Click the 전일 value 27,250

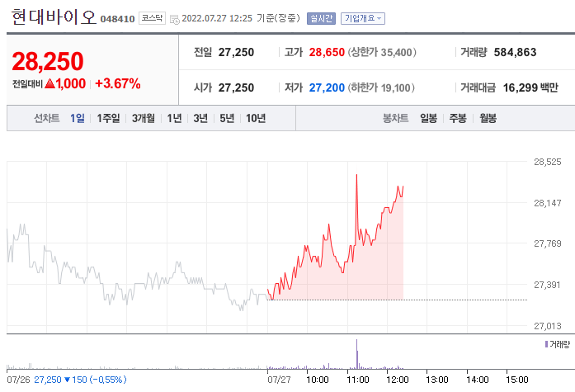[x=236, y=53]
